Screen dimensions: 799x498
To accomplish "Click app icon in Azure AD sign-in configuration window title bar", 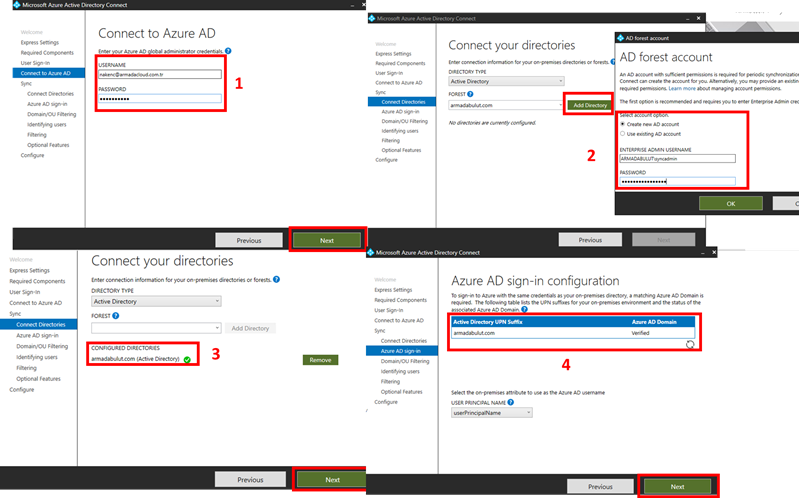I will [x=370, y=252].
